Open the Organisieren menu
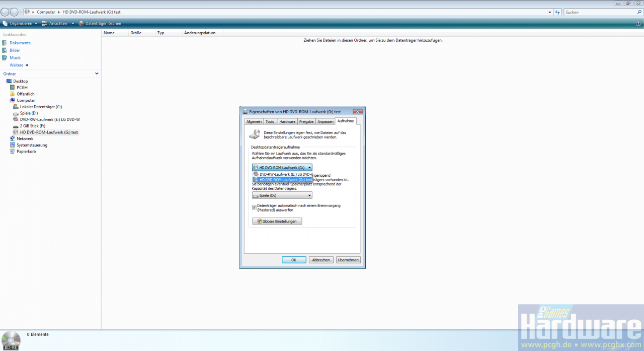 [x=20, y=23]
